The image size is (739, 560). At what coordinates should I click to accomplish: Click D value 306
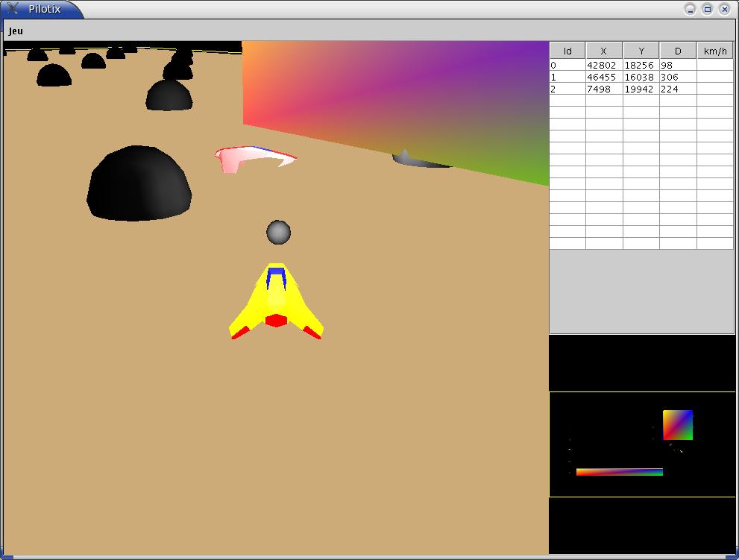670,77
